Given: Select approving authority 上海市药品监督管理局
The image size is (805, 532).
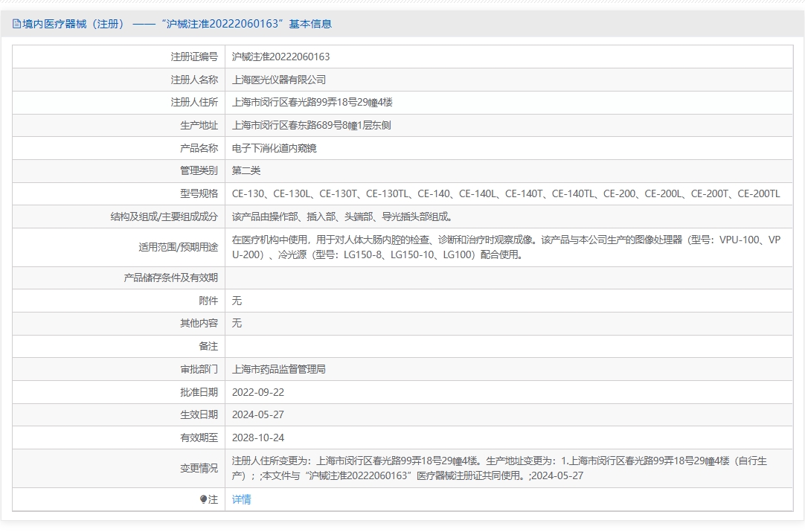Looking at the screenshot, I should click(279, 369).
